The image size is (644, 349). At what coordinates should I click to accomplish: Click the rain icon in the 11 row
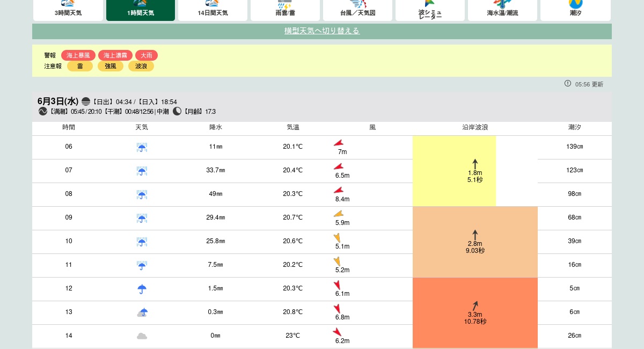[142, 266]
